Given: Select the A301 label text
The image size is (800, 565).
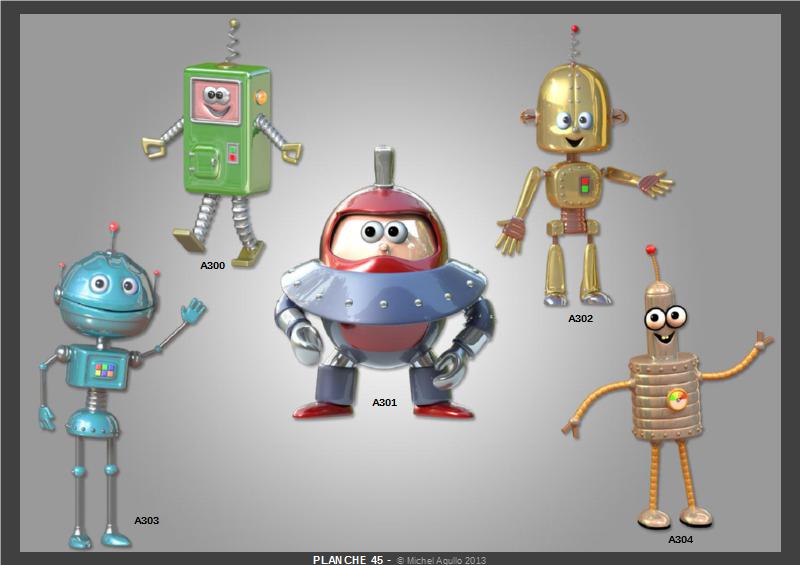Looking at the screenshot, I should pos(385,403).
